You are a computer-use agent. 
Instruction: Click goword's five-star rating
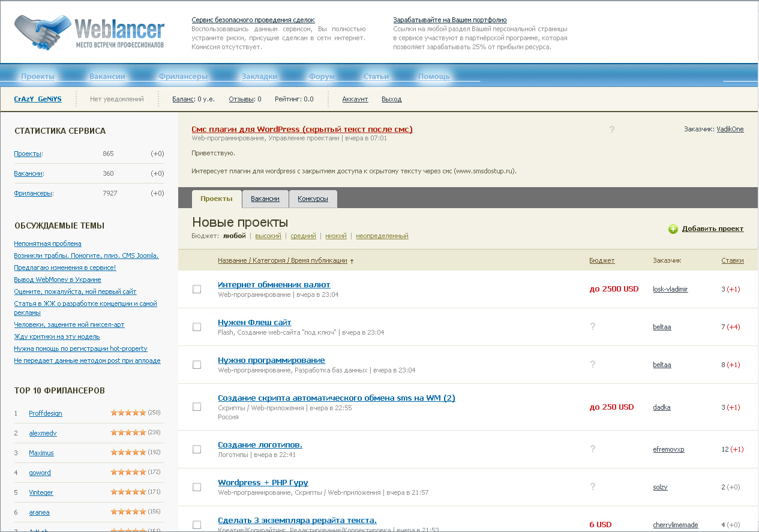coord(128,472)
